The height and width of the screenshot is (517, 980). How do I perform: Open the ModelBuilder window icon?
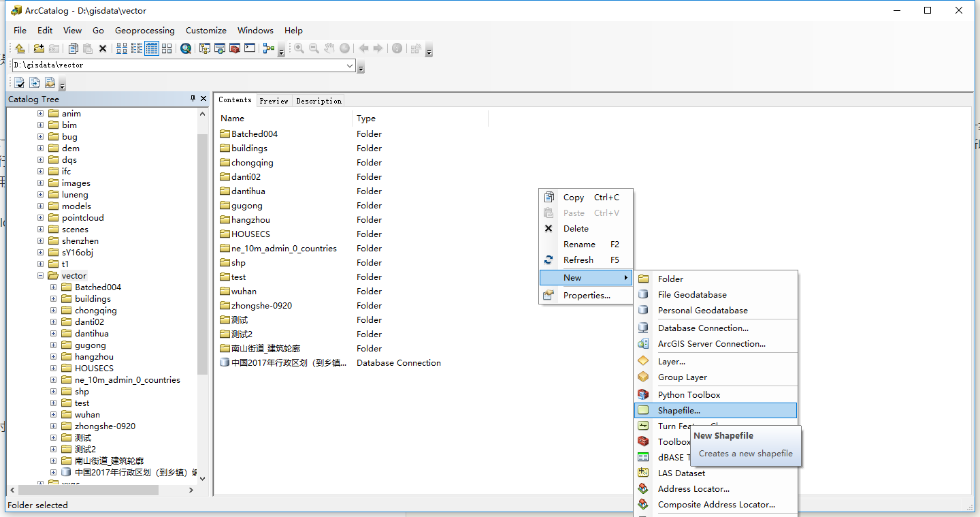click(269, 48)
